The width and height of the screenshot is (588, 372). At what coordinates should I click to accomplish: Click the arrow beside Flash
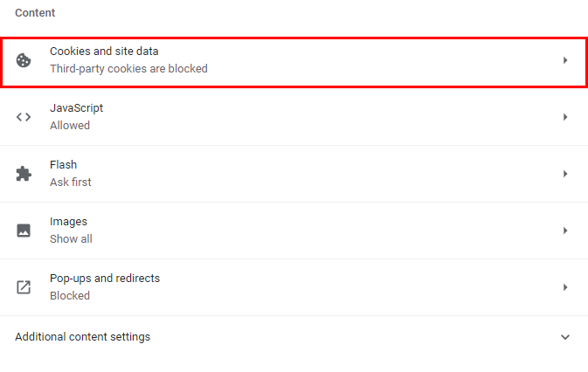point(565,174)
